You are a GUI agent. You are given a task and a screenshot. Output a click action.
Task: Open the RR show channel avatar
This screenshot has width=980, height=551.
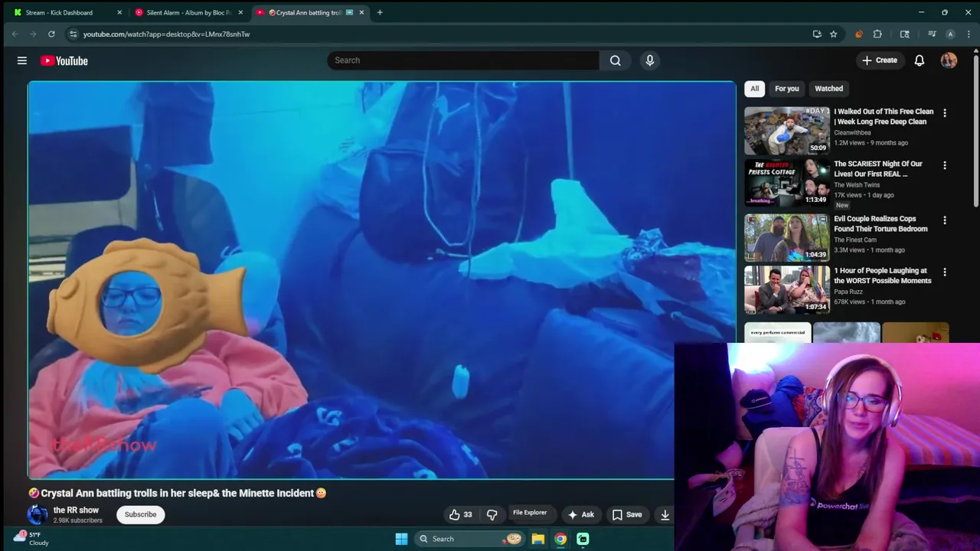[x=38, y=514]
